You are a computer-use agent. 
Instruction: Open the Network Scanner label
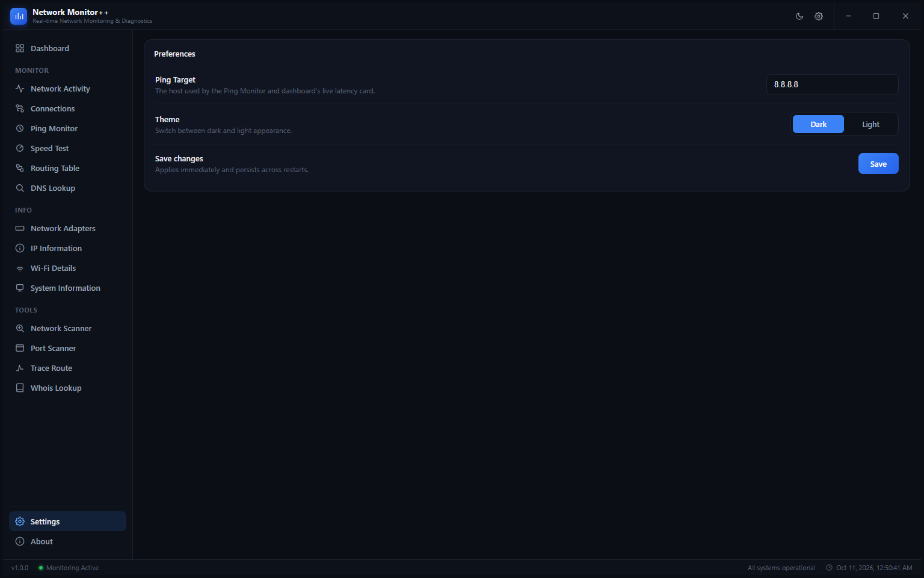[61, 328]
